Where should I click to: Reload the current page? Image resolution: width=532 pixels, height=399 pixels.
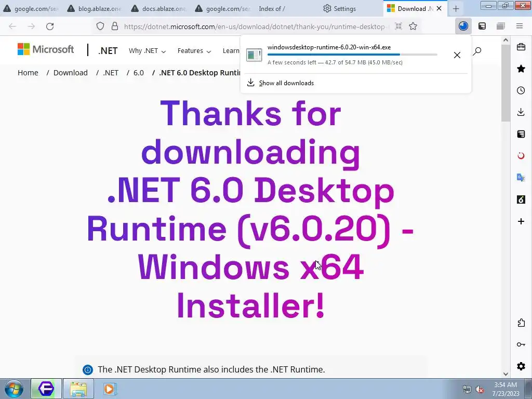point(50,26)
